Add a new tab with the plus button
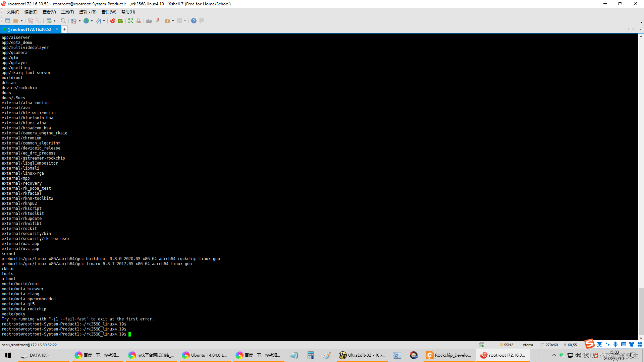 pyautogui.click(x=65, y=29)
